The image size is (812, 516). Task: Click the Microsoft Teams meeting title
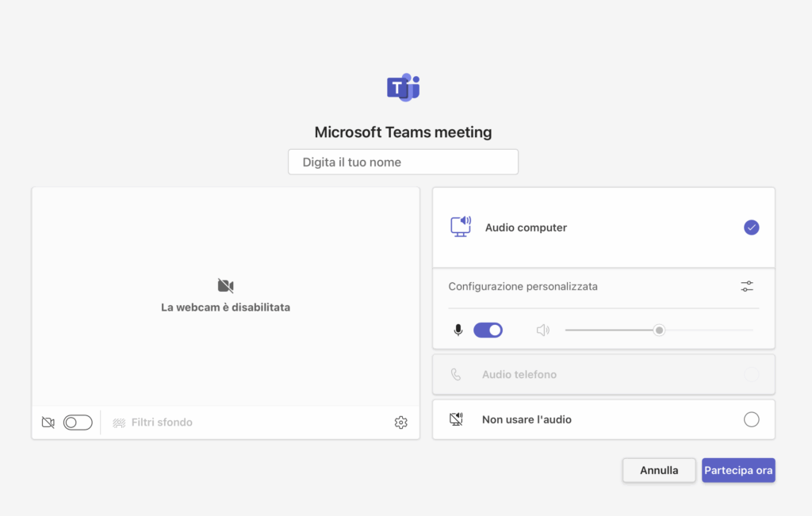click(403, 132)
